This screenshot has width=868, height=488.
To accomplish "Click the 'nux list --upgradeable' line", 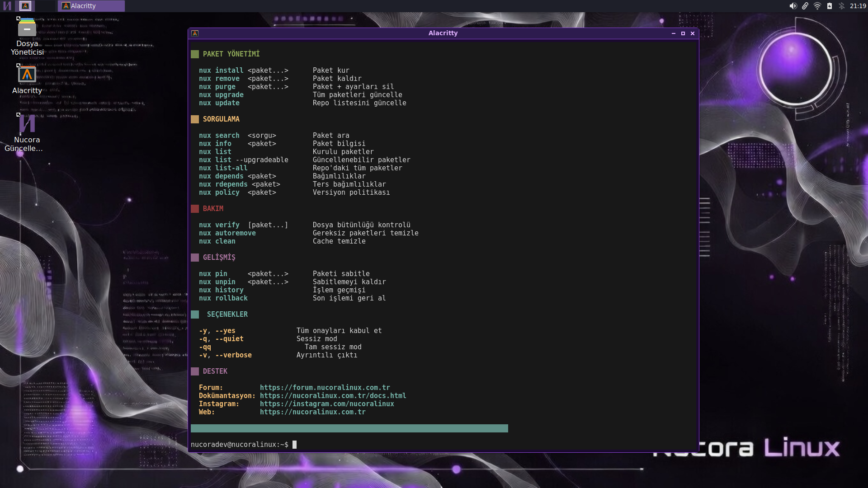I will pos(244,160).
